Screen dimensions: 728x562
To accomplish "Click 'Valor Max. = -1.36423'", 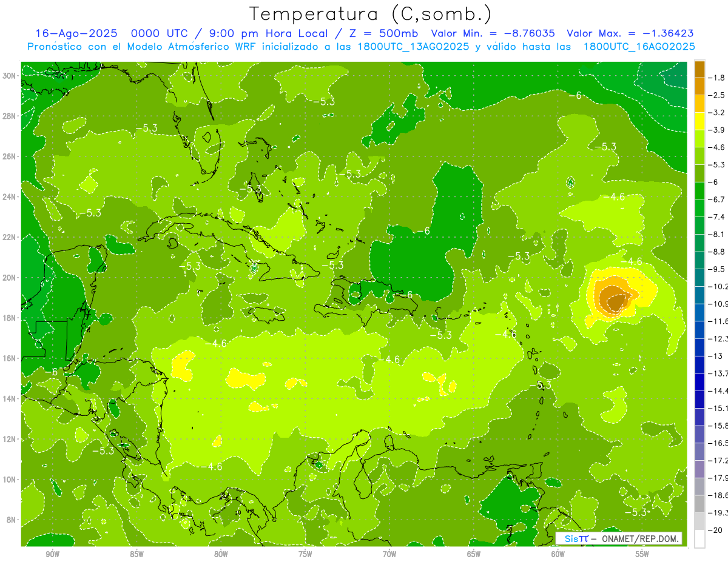I will [x=629, y=33].
